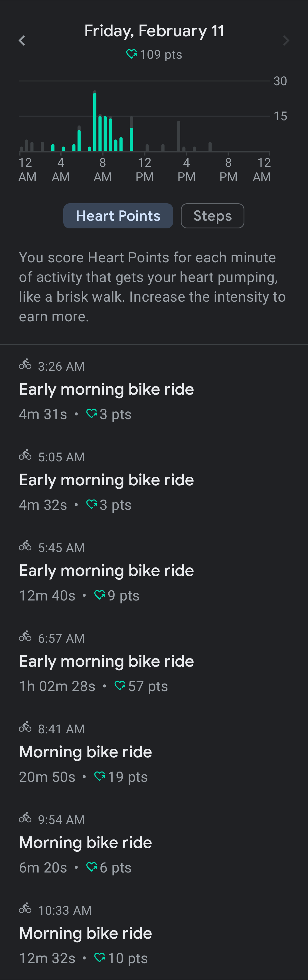The width and height of the screenshot is (308, 980).
Task: Tap the Friday, February 11 date title
Action: [x=154, y=31]
